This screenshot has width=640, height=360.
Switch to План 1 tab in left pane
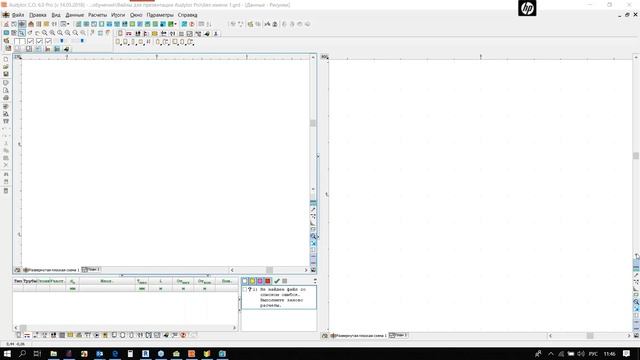[x=91, y=269]
